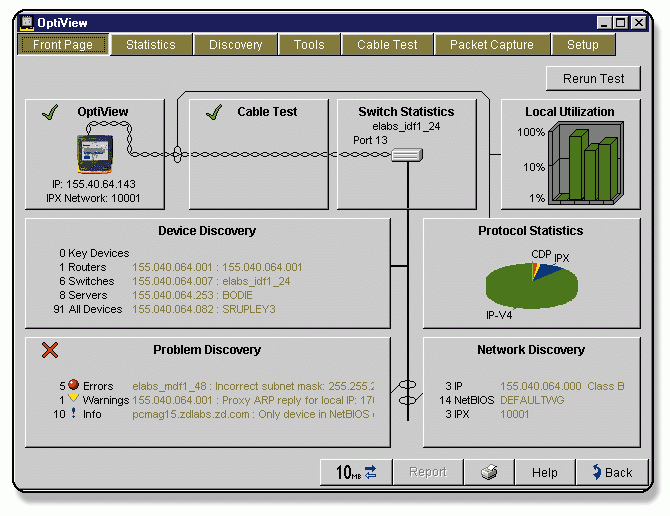Screen dimensions: 670x516
Task: Open the Protocol Statistics pie chart
Action: (x=532, y=285)
